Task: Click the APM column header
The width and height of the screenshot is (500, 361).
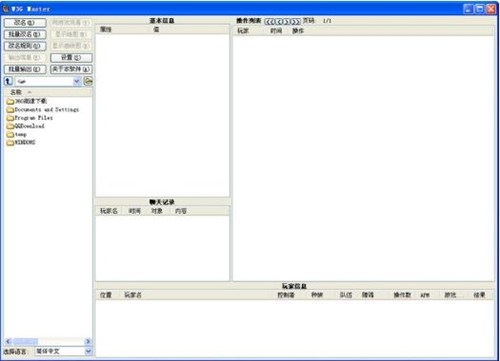Action: tap(425, 295)
